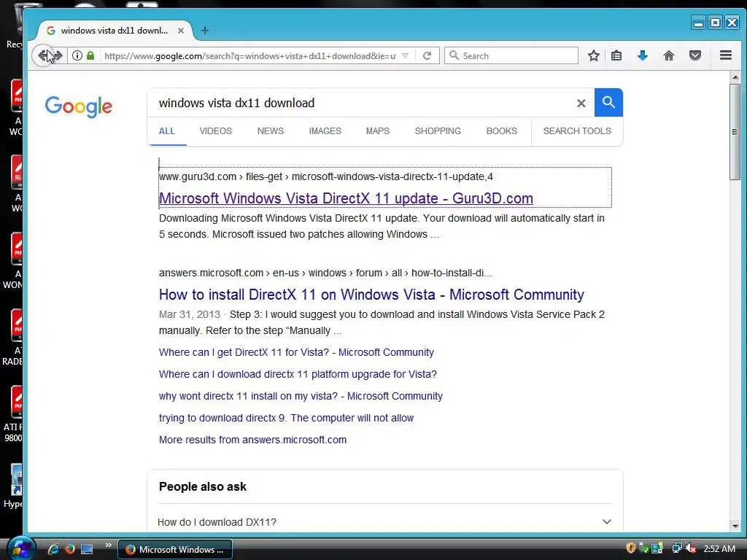Open a new tab with plus button

click(x=205, y=31)
